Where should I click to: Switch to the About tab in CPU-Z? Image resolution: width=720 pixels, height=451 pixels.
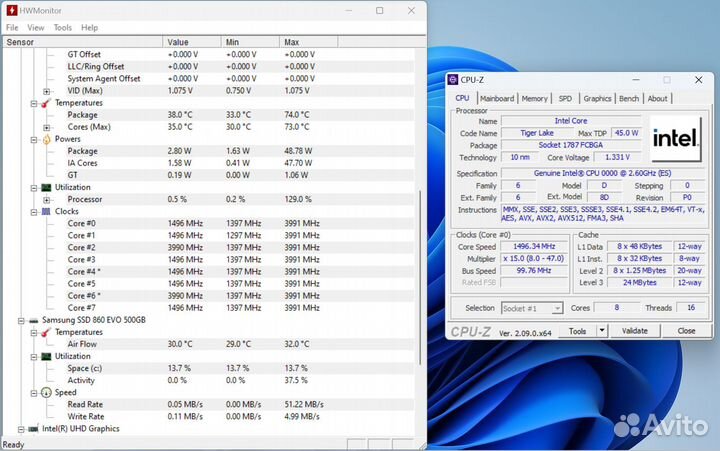pos(658,98)
